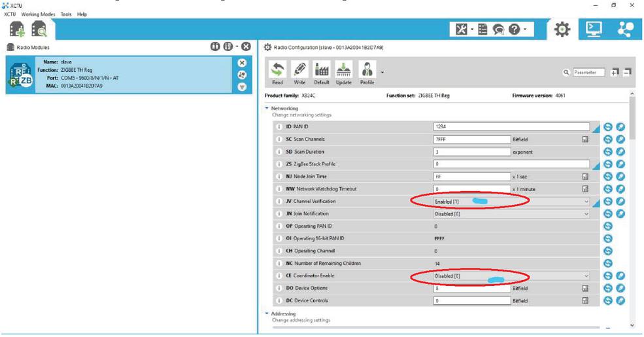
Task: Open calculator for SC Scan Channels bitfield
Action: pyautogui.click(x=585, y=139)
